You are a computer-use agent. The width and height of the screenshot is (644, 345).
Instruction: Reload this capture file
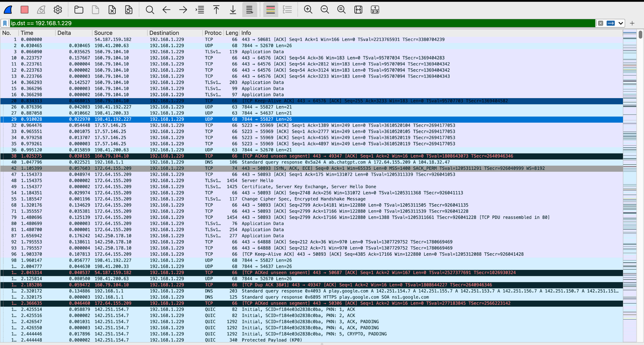(129, 10)
